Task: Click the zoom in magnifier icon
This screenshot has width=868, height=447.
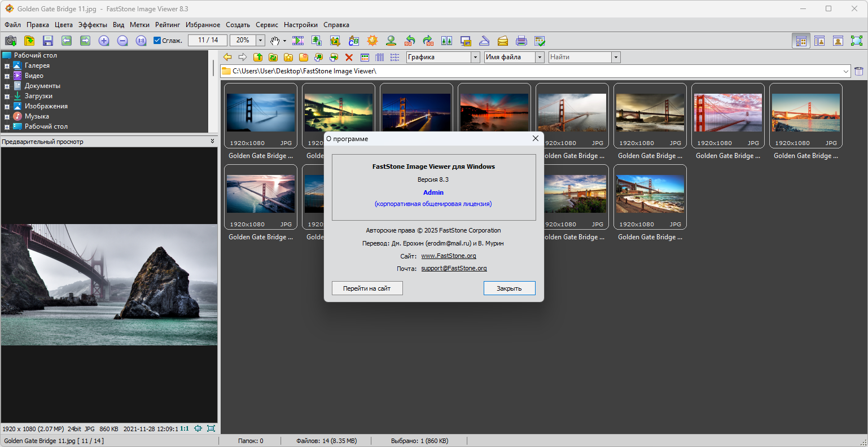Action: click(x=104, y=41)
